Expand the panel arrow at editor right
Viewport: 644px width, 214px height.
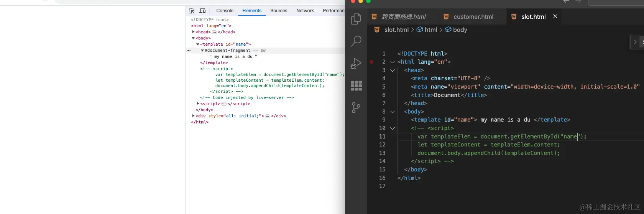click(635, 42)
